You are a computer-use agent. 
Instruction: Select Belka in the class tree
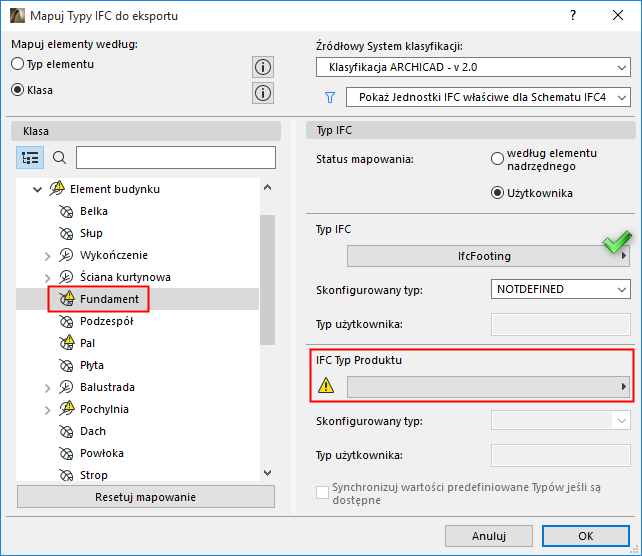(x=94, y=211)
